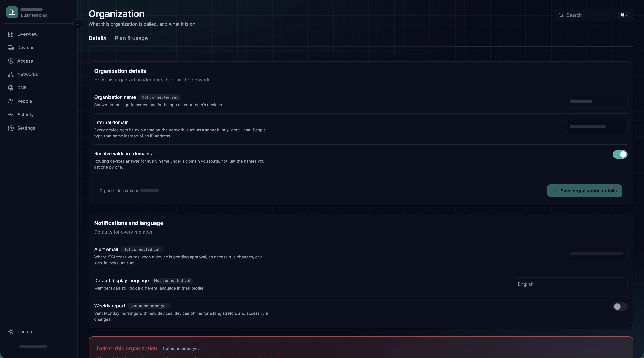Open the Activity menu item
Image resolution: width=644 pixels, height=358 pixels.
click(x=39, y=115)
